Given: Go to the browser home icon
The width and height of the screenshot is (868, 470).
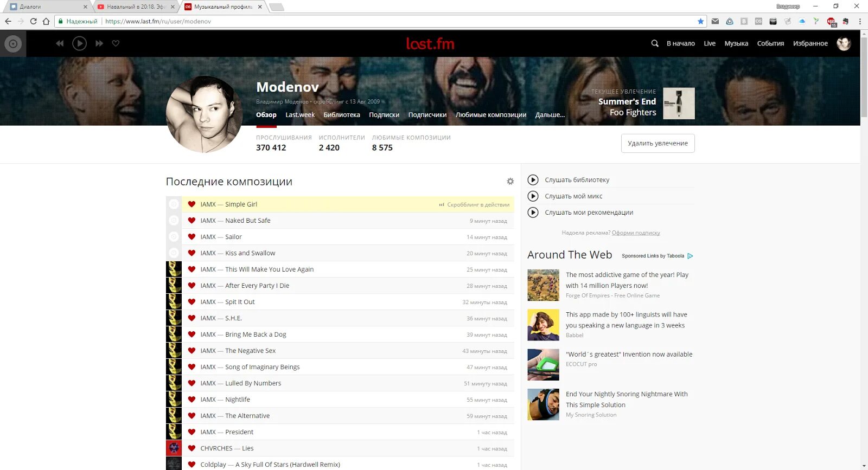Looking at the screenshot, I should 46,21.
